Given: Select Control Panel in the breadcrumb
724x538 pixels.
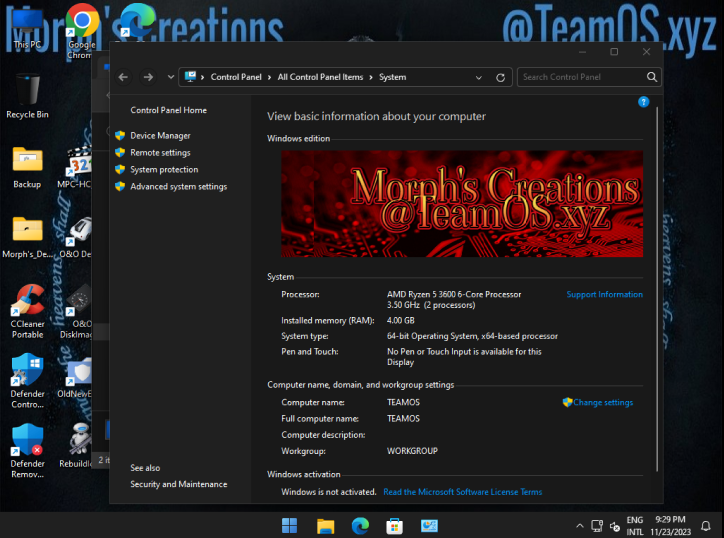Looking at the screenshot, I should tap(236, 77).
